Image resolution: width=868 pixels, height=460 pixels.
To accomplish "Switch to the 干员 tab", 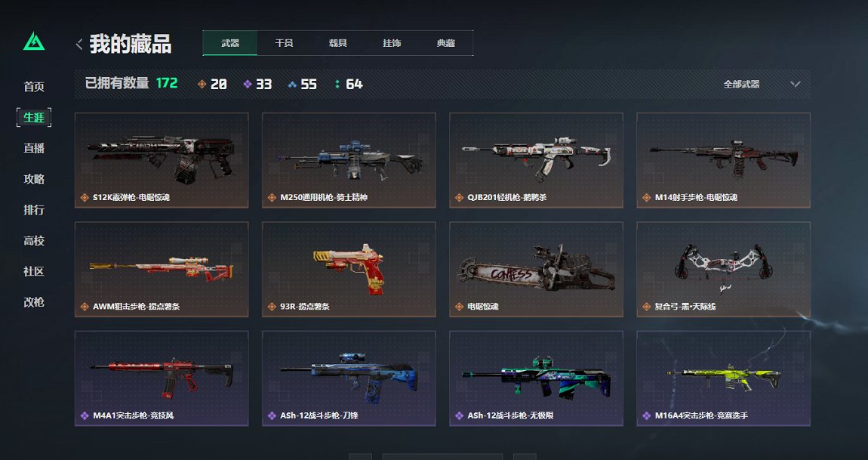I will [284, 43].
